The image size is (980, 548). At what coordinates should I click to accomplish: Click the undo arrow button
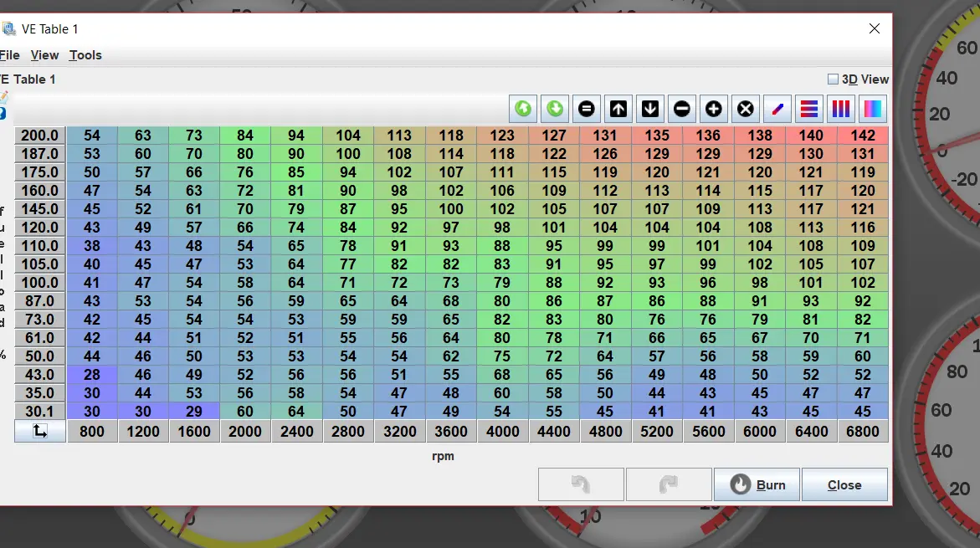[x=582, y=484]
